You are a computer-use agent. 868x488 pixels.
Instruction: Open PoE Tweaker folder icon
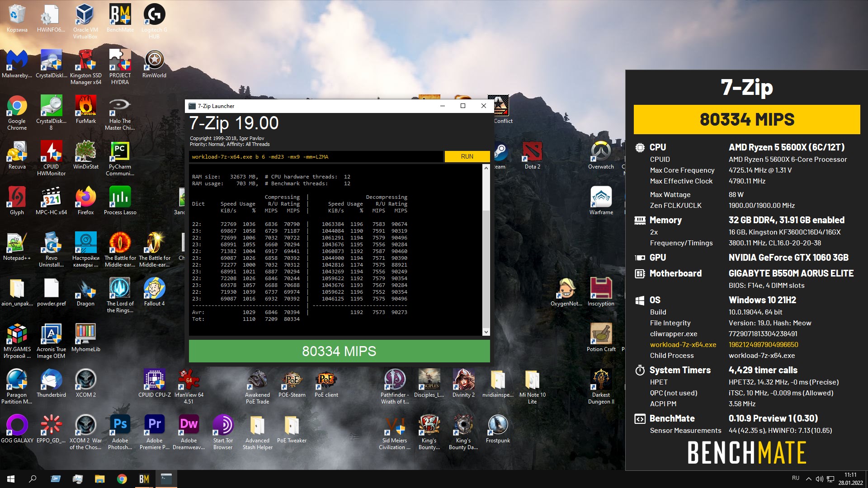click(292, 429)
